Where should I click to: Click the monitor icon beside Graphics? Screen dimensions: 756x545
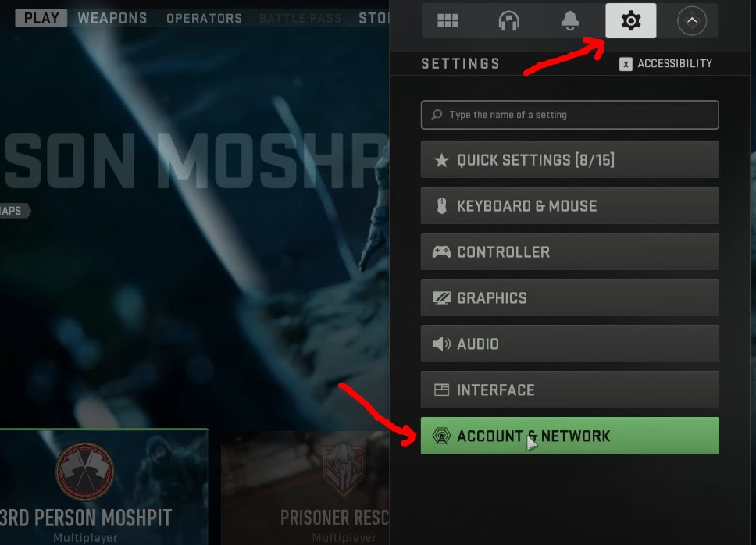click(441, 297)
